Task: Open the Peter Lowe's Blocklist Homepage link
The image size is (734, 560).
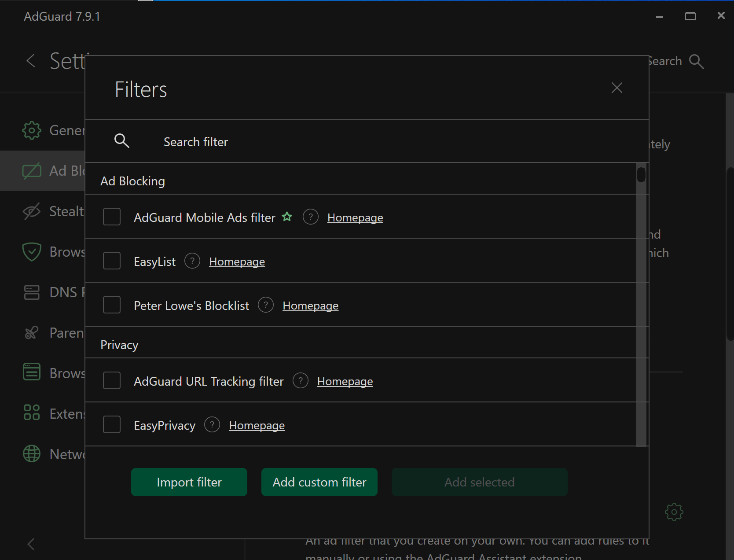Action: (x=310, y=306)
